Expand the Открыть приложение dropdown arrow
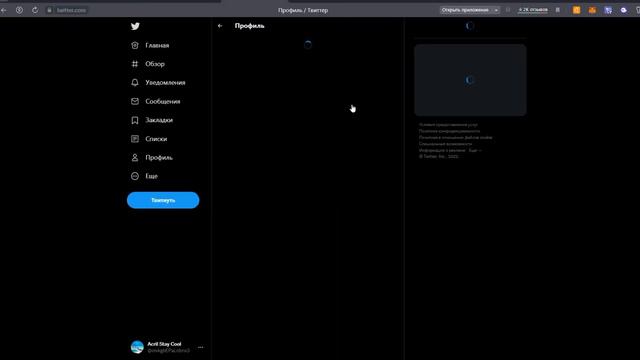This screenshot has width=640, height=360. 496,10
